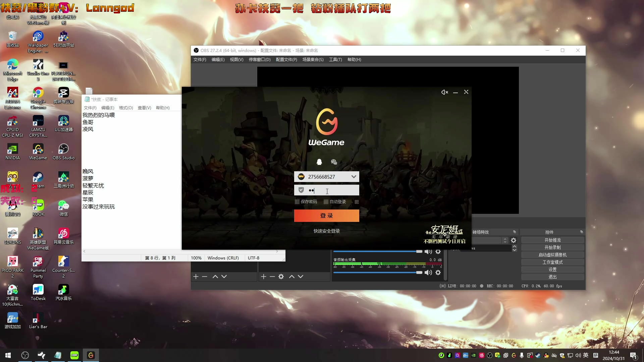The image size is (644, 362).
Task: Move source up in OBS
Action: click(292, 277)
